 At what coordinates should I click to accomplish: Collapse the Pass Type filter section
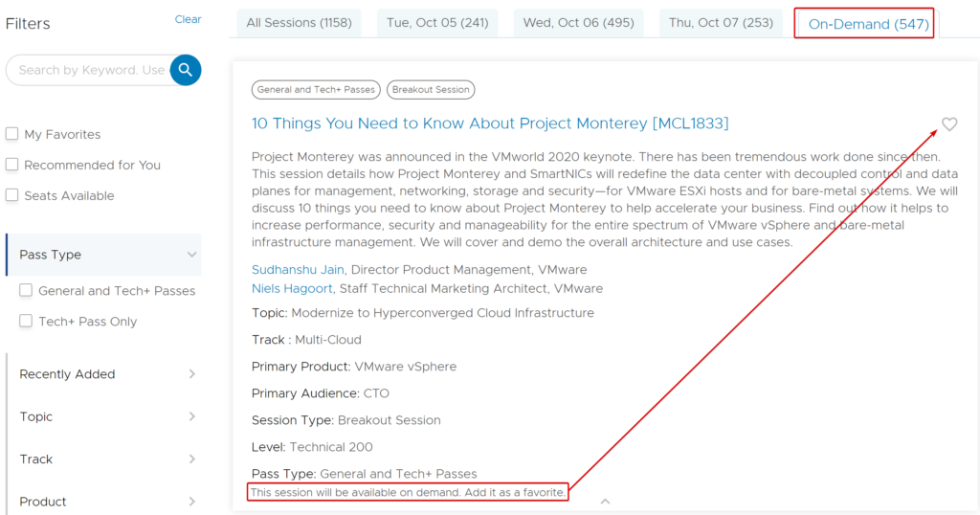[191, 255]
